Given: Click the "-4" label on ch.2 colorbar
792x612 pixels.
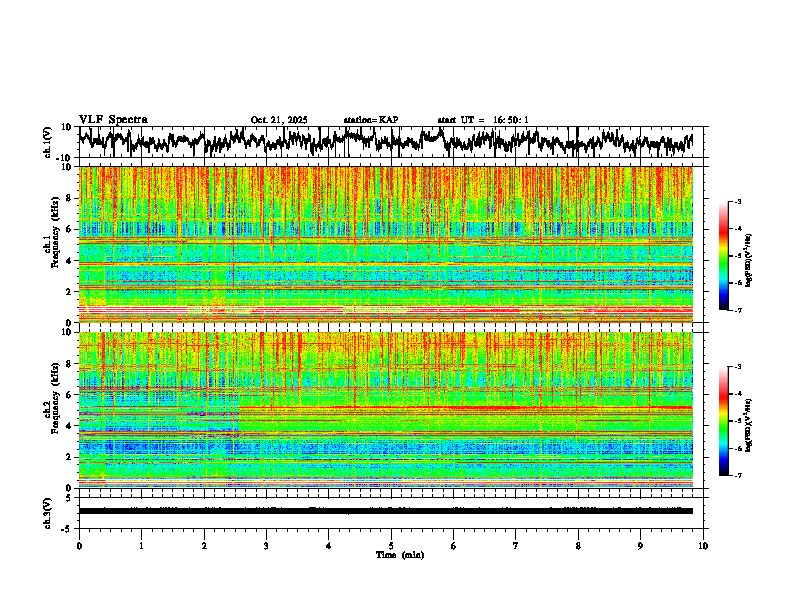Looking at the screenshot, I should point(737,394).
